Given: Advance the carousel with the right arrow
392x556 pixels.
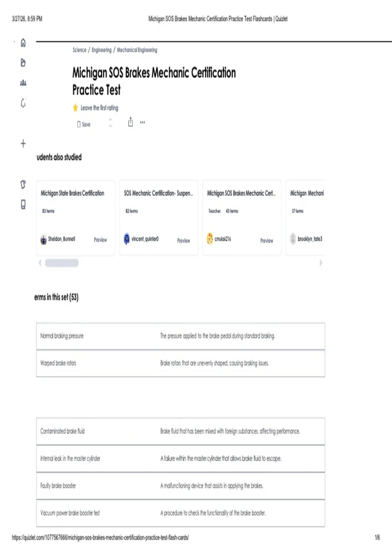Looking at the screenshot, I should point(321,263).
